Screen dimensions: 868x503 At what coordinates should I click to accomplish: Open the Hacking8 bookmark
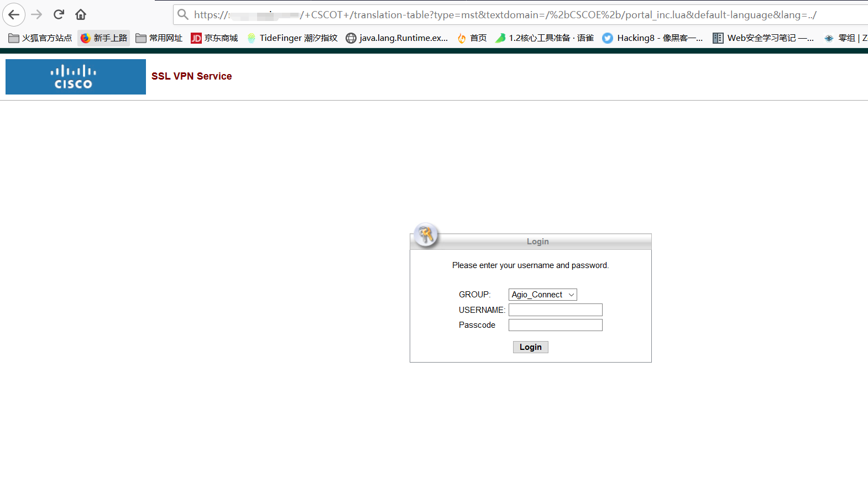653,38
